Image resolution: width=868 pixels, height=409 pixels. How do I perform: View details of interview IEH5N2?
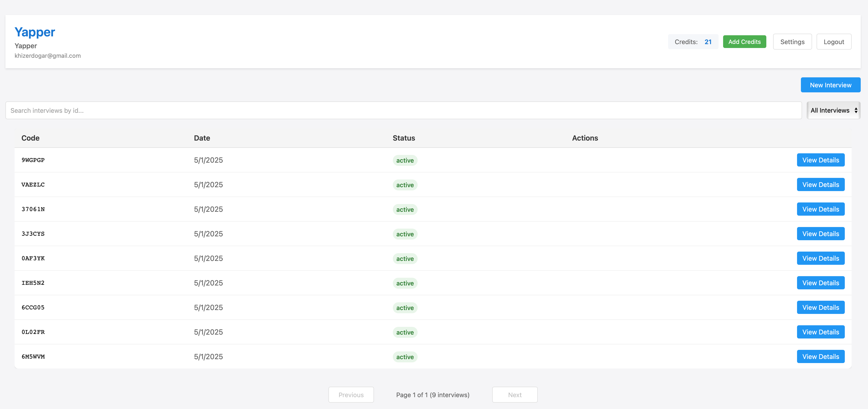[x=820, y=283]
